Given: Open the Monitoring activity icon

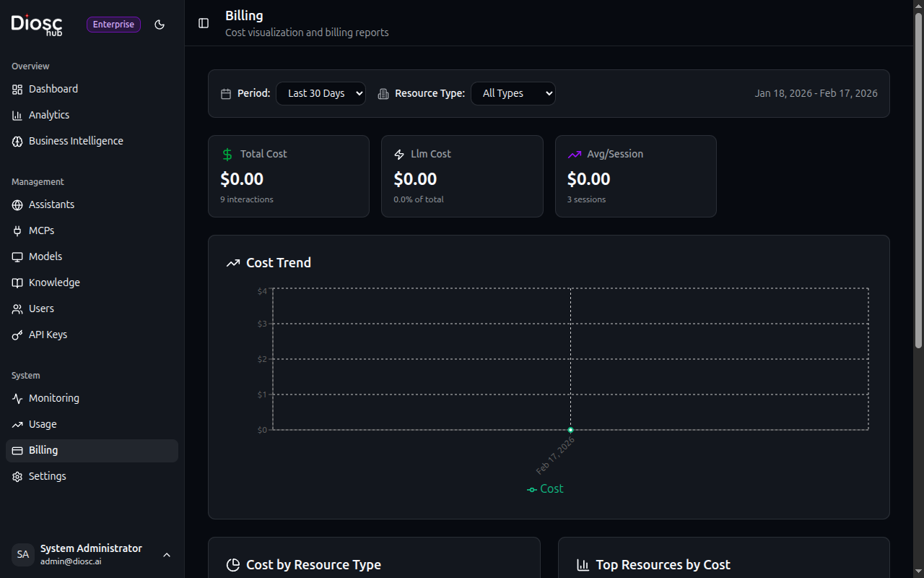Looking at the screenshot, I should pos(17,398).
